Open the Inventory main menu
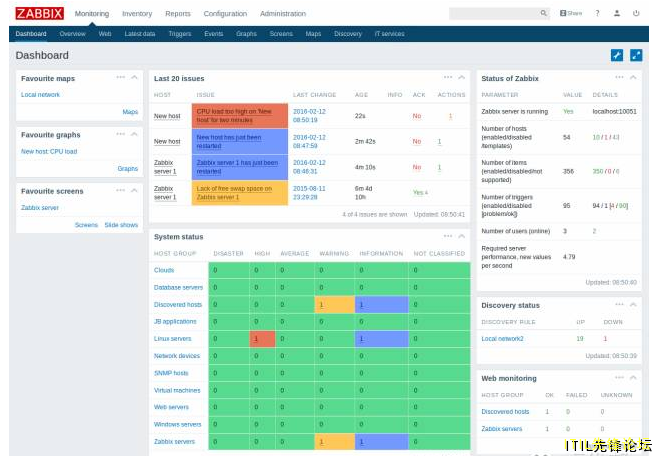This screenshot has width=652, height=456. tap(137, 14)
